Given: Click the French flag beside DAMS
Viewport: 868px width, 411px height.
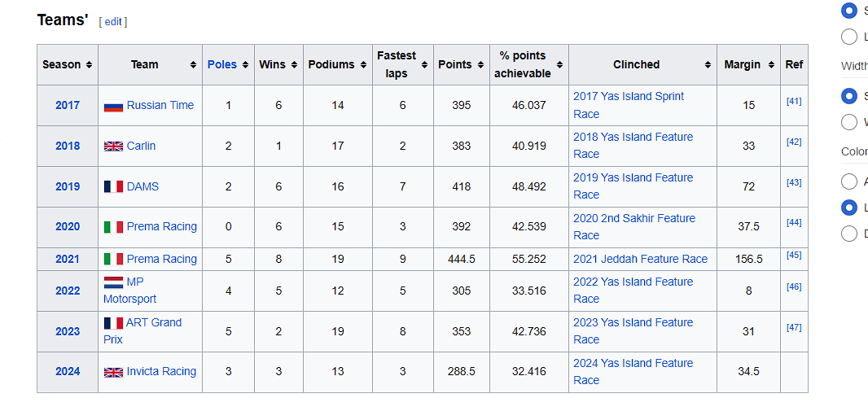Looking at the screenshot, I should coord(113,186).
